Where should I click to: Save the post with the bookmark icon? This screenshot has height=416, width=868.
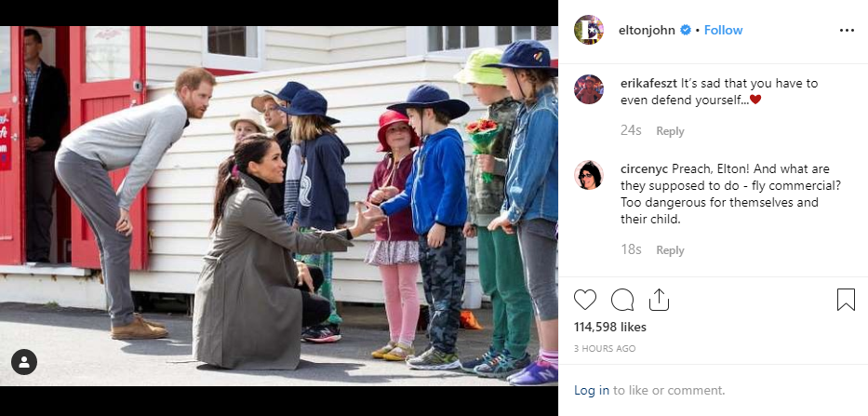pyautogui.click(x=846, y=300)
